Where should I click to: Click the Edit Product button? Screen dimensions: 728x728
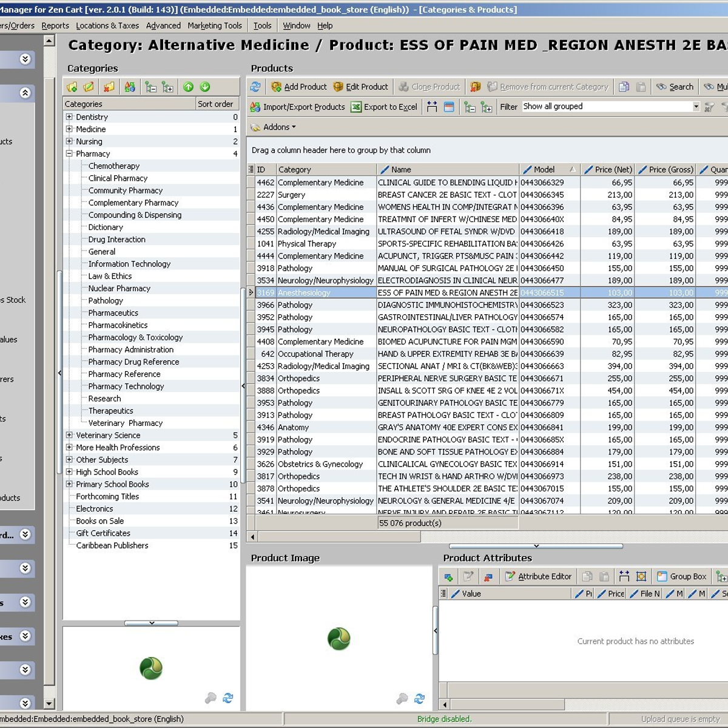click(x=360, y=87)
